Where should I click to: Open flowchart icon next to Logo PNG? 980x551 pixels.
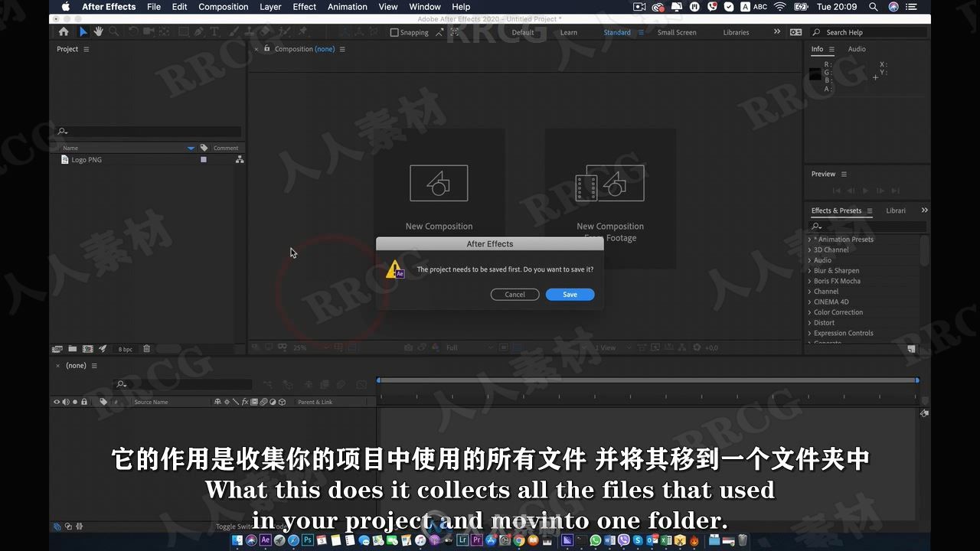coord(240,160)
